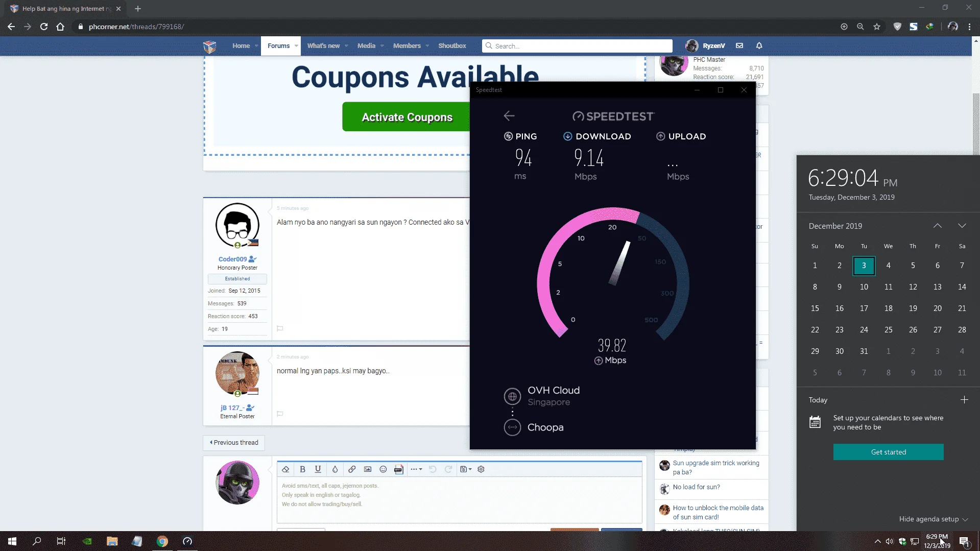
Task: Open 'How to unblock the mobile data' thread
Action: coord(718,513)
